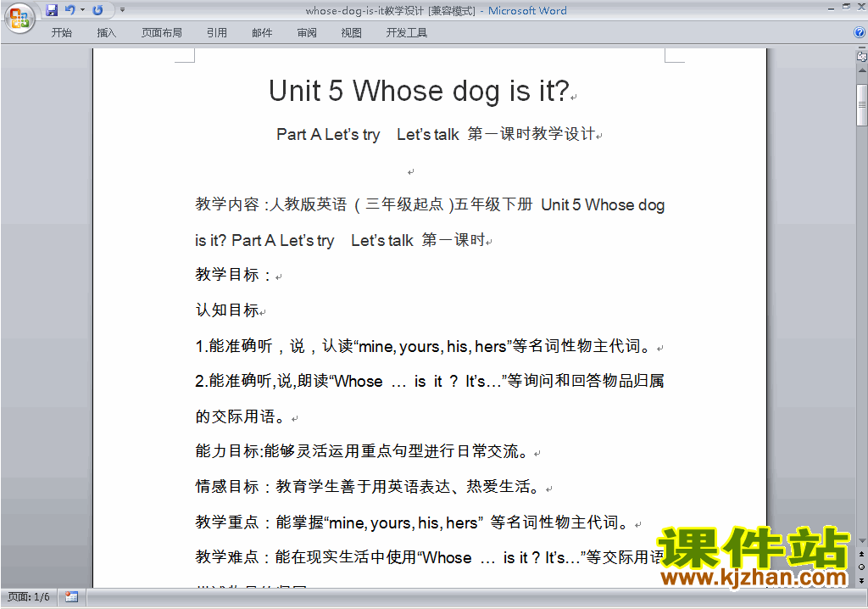
Task: Click the title bar text "whose-dog-is-it教学设计"
Action: click(x=364, y=10)
